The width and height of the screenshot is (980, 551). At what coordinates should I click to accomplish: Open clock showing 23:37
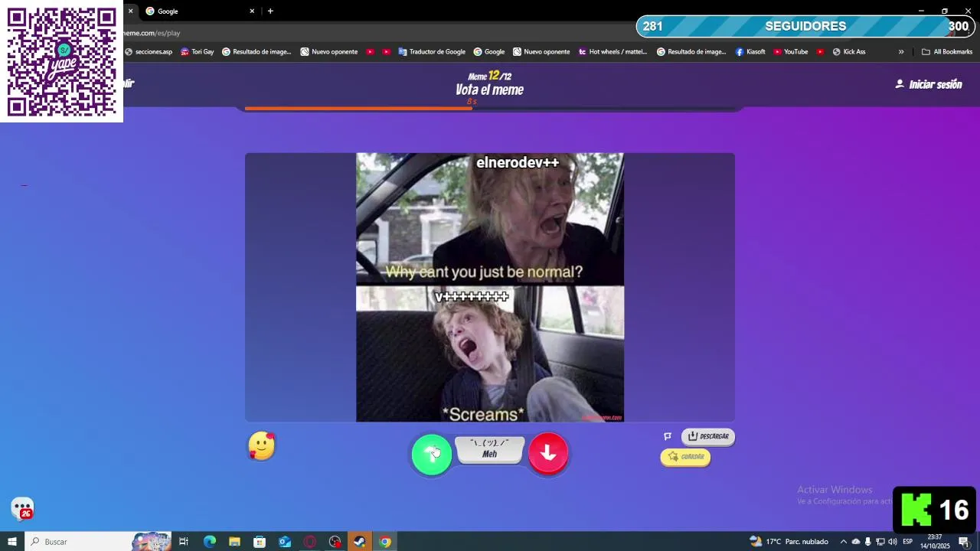935,542
